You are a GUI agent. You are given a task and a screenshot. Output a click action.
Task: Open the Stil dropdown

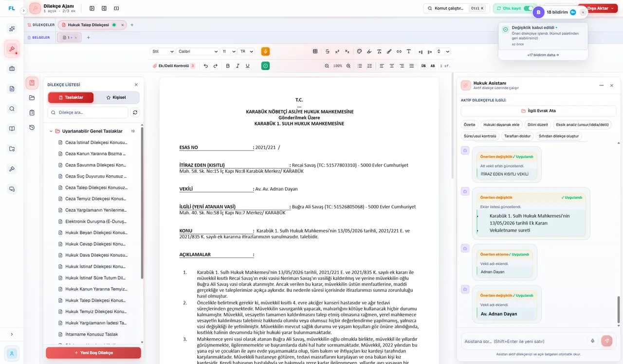(x=162, y=51)
